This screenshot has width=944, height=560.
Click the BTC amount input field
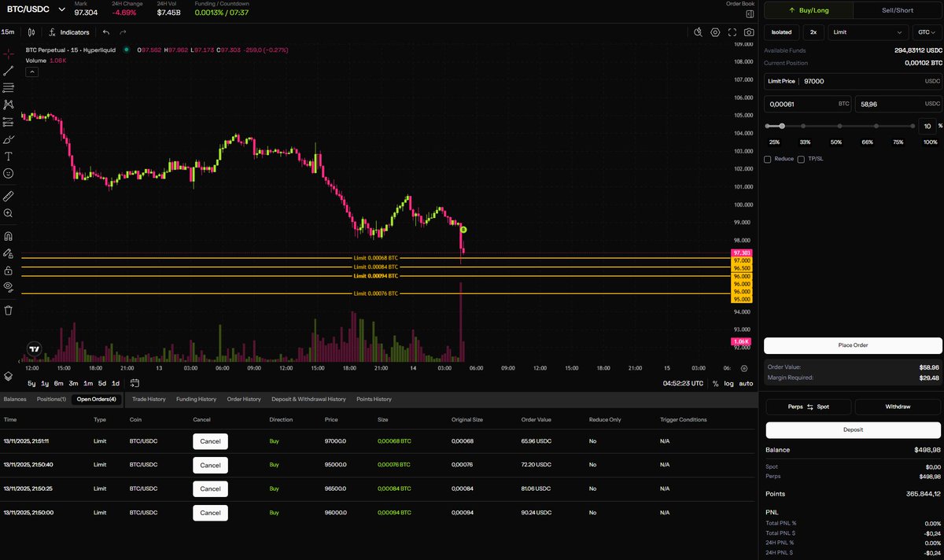pyautogui.click(x=808, y=103)
